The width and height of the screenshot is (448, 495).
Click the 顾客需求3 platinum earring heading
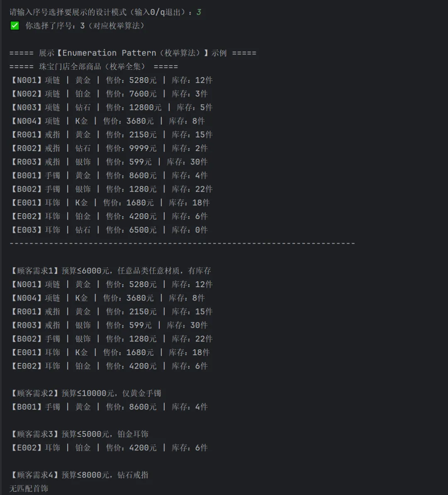(x=79, y=434)
